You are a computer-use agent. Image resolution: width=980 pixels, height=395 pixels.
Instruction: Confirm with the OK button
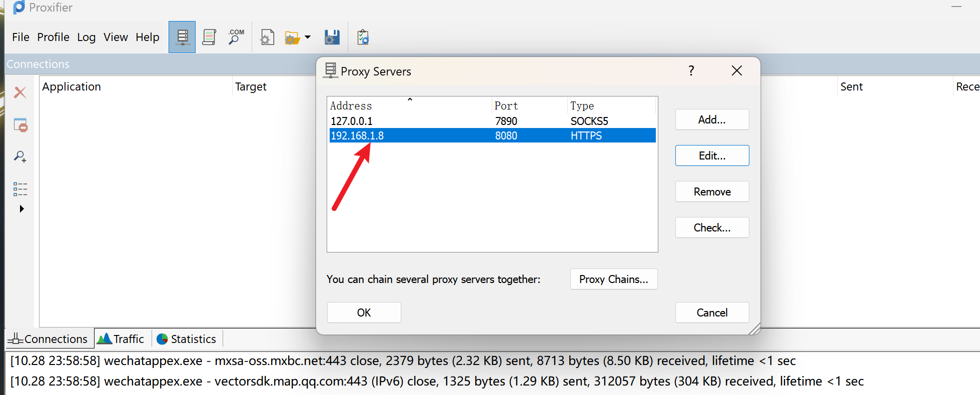[x=364, y=312]
